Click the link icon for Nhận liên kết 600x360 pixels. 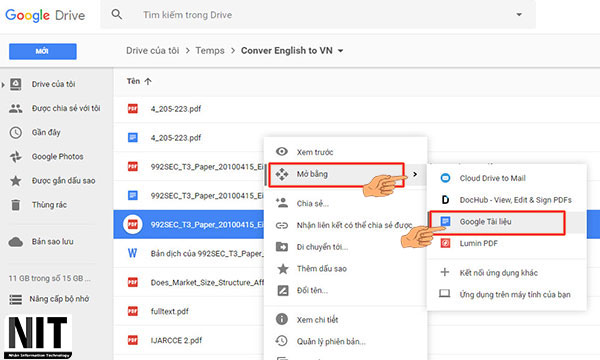click(x=282, y=226)
